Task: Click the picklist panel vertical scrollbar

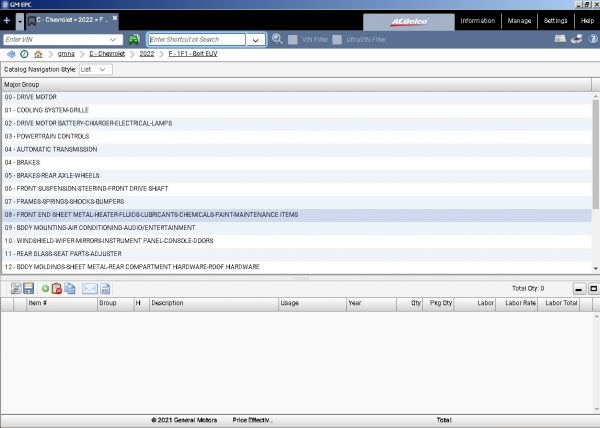Action: pyautogui.click(x=596, y=363)
